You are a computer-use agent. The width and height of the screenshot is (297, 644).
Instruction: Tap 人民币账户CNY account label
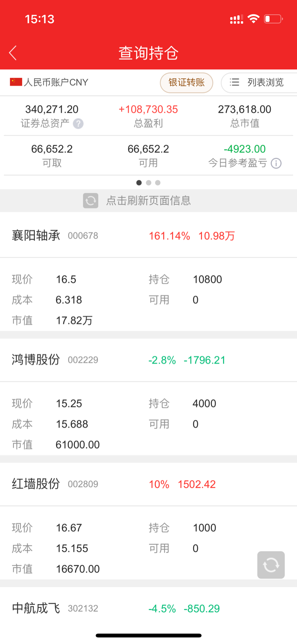pos(56,82)
